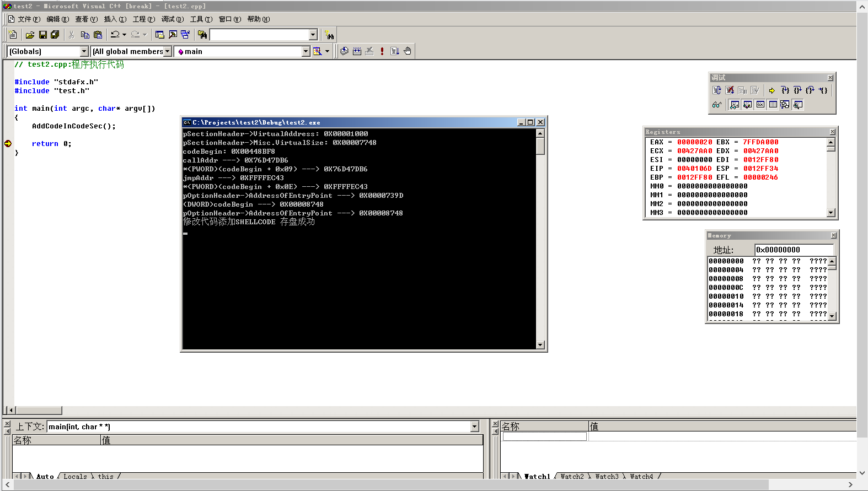
Task: Switch to the Watch2 tab
Action: tap(572, 476)
